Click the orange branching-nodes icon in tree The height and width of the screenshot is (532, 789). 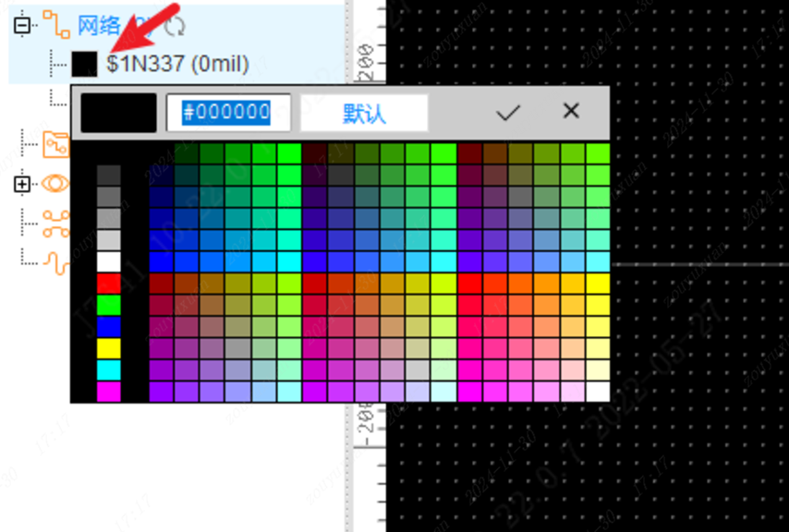56,224
